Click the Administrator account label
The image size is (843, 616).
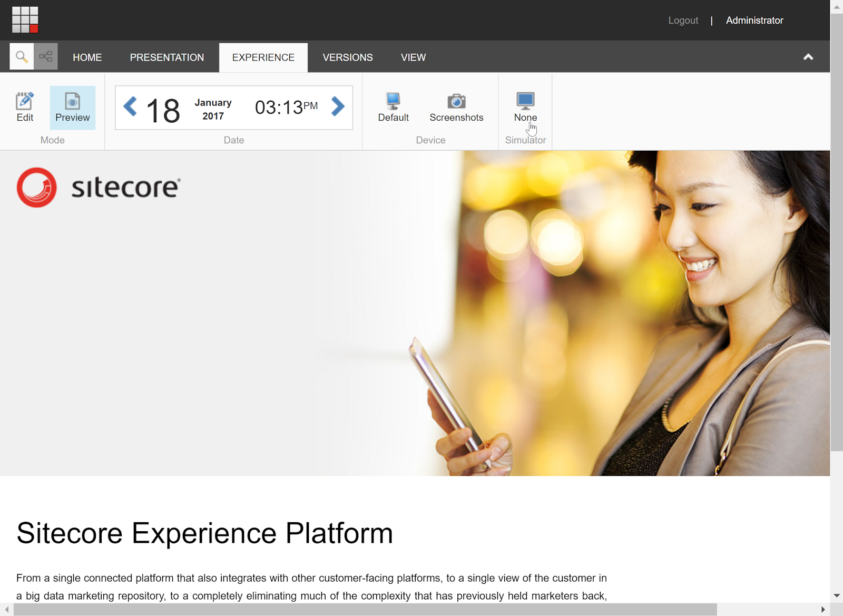754,20
